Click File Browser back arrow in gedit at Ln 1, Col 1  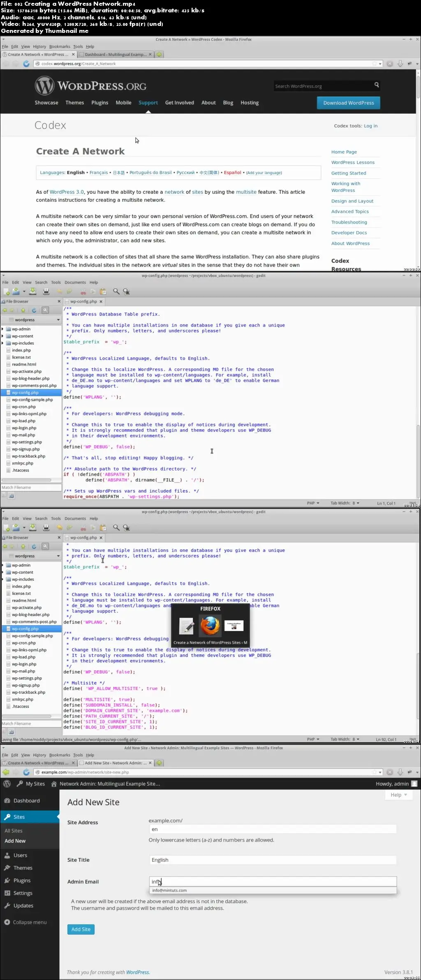(5, 311)
